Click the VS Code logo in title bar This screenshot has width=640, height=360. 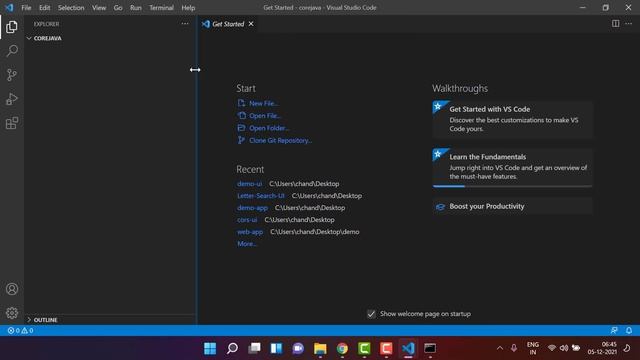(x=9, y=7)
